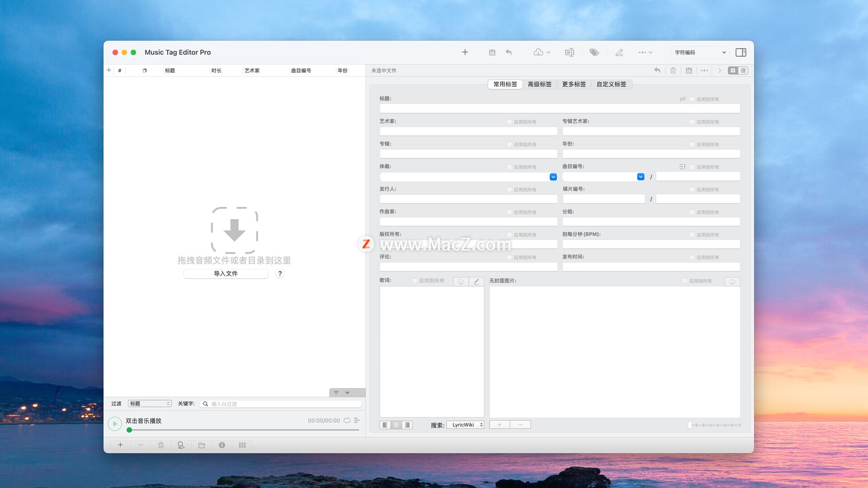Enable 应用到所有 for 发行人

[509, 189]
